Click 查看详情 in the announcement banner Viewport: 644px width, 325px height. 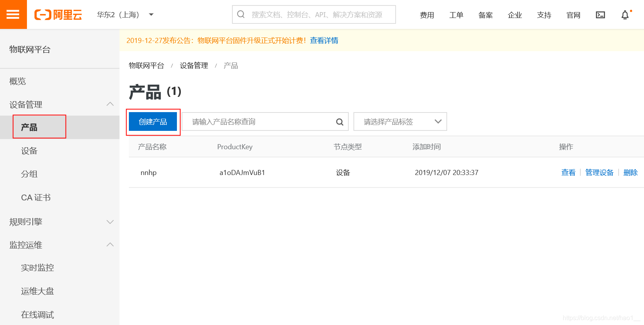coord(324,41)
